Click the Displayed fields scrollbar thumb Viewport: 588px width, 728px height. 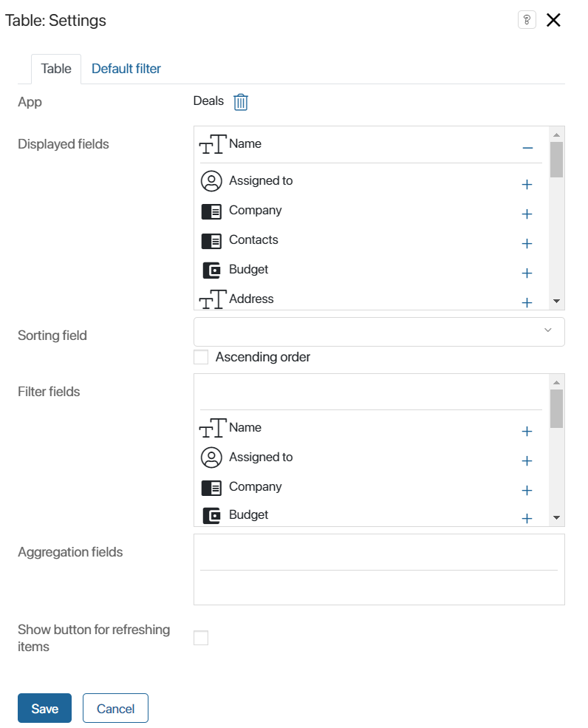(556, 160)
